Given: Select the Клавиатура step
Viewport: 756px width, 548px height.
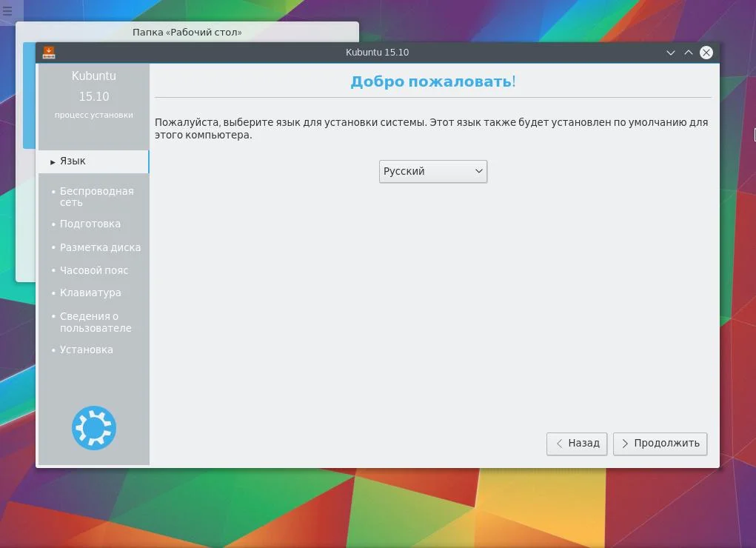Looking at the screenshot, I should click(x=90, y=293).
